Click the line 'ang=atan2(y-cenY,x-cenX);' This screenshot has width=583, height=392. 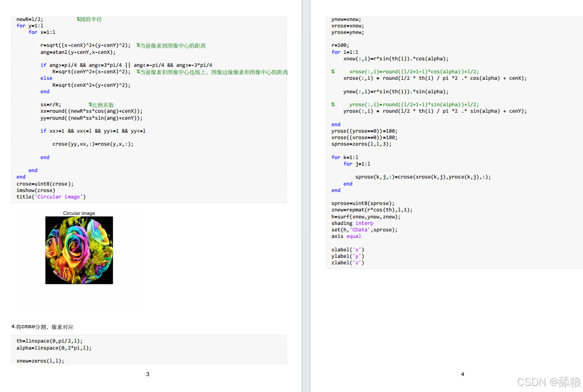pyautogui.click(x=78, y=52)
